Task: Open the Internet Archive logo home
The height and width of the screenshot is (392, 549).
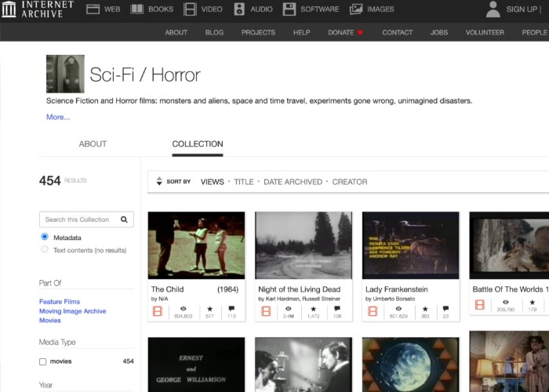Action: [x=38, y=9]
